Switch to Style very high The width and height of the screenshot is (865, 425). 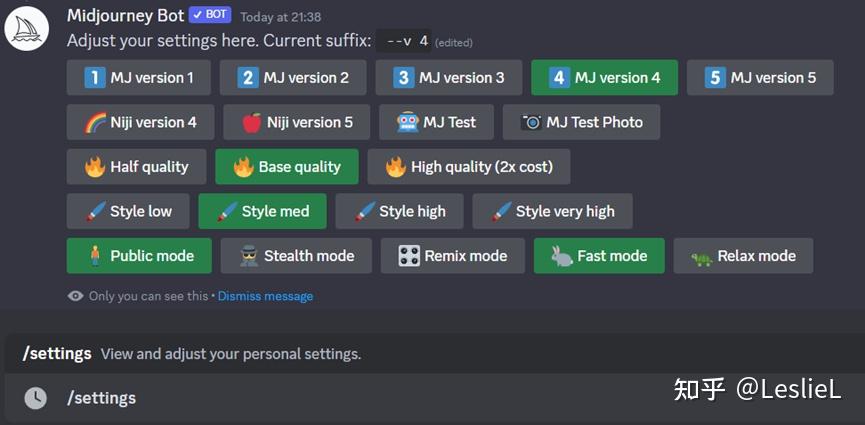coord(552,211)
